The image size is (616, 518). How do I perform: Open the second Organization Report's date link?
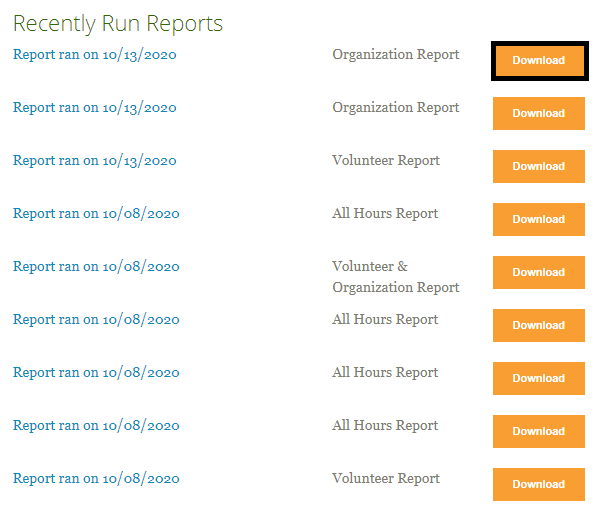tap(95, 108)
